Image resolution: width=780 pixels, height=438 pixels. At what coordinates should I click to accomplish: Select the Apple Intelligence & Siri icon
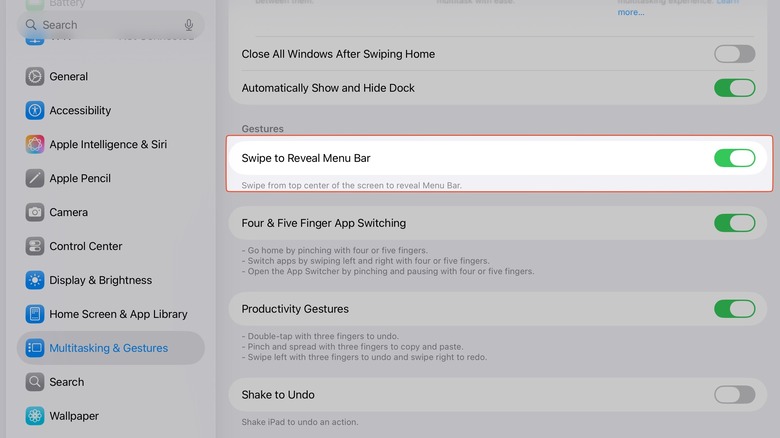pos(35,144)
